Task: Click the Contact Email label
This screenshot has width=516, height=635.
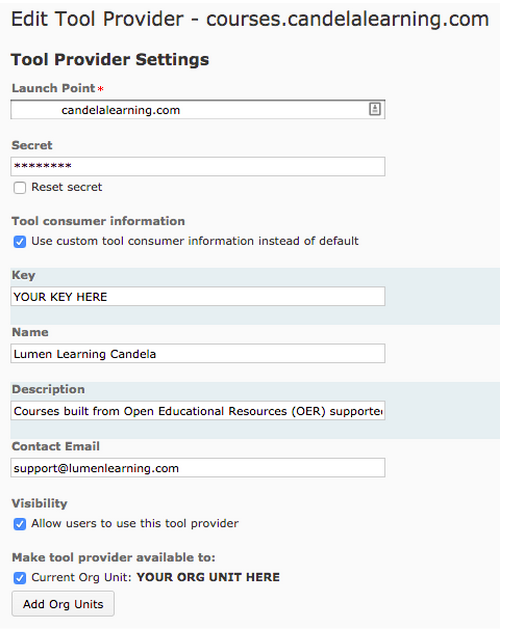Action: pyautogui.click(x=55, y=446)
